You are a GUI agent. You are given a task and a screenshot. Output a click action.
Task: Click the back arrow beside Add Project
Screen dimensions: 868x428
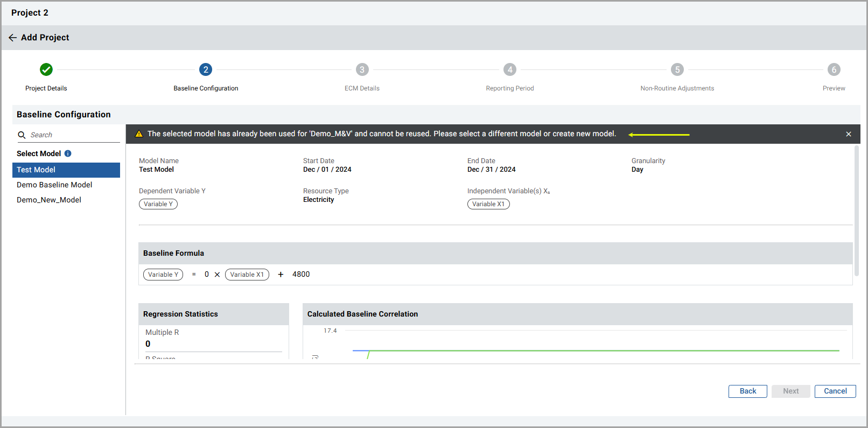[x=12, y=38]
